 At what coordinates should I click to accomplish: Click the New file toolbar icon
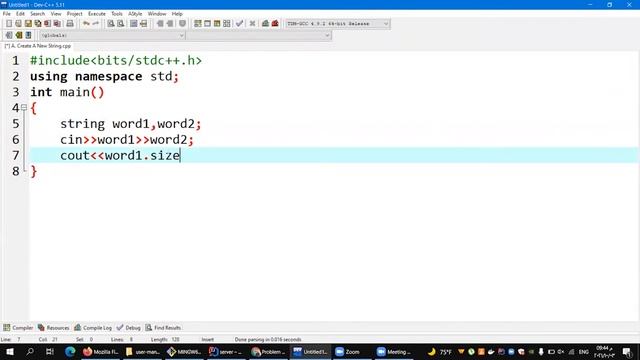tap(9, 24)
